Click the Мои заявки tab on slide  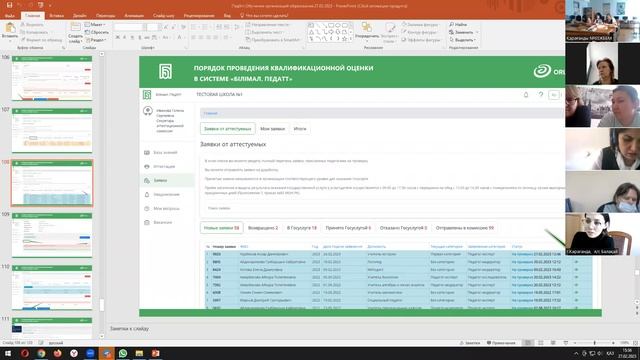tap(272, 129)
